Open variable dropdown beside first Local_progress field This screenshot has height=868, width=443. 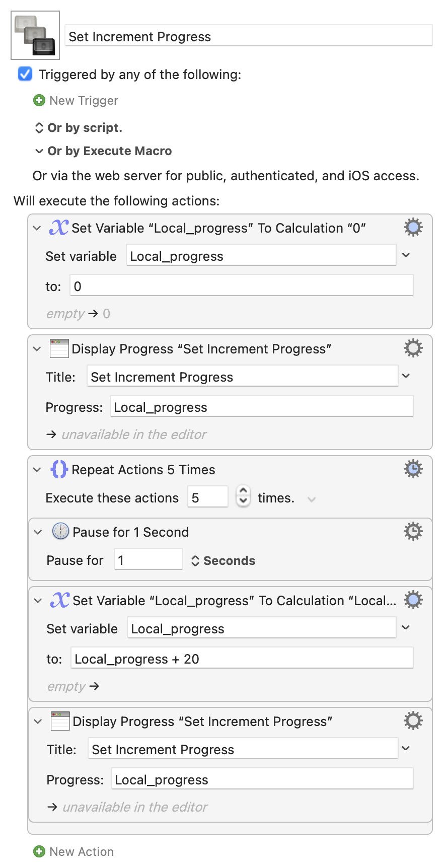406,255
